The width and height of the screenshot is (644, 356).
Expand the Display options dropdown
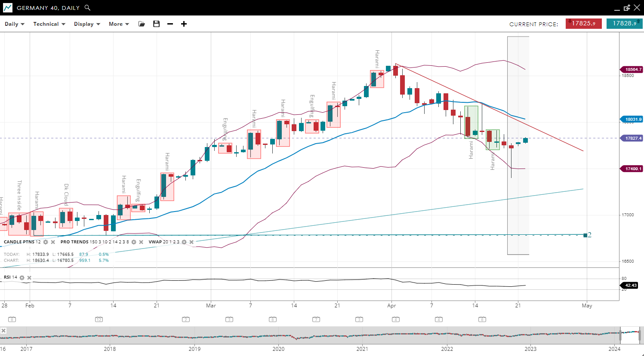(x=87, y=24)
